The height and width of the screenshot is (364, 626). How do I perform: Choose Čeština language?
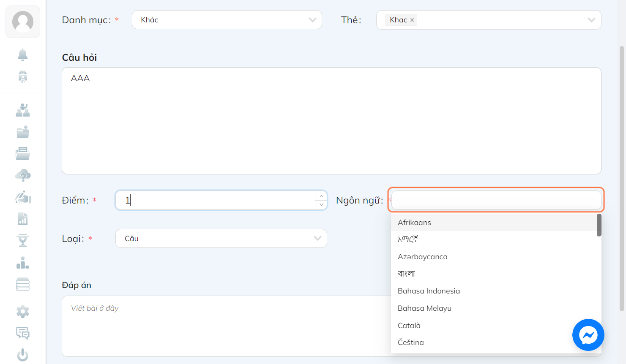pyautogui.click(x=494, y=342)
